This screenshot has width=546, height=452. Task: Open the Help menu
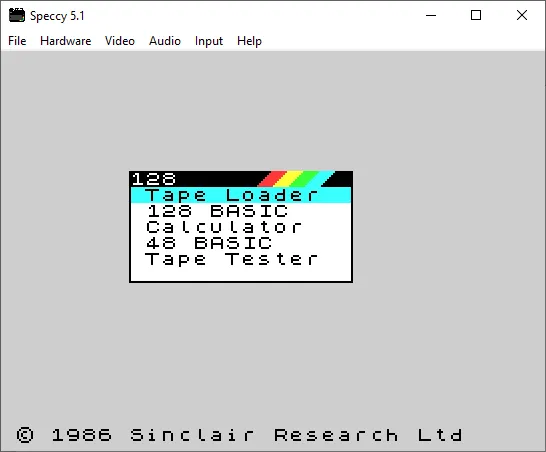(249, 41)
